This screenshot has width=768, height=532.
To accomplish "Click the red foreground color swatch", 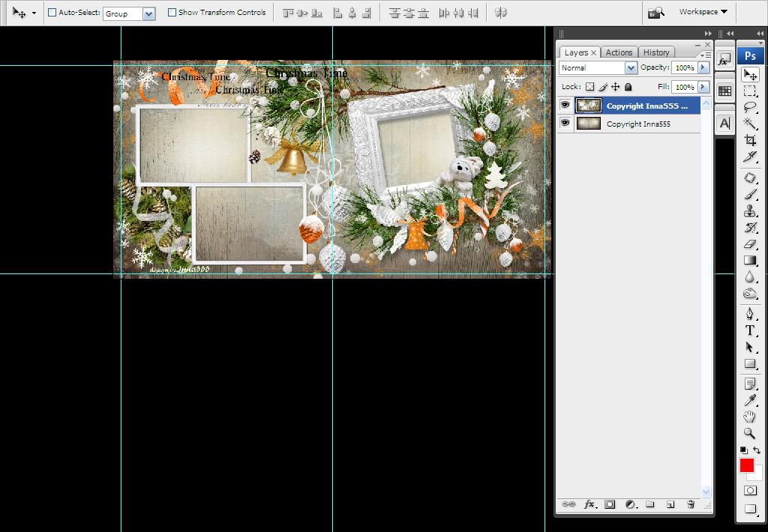I will (746, 465).
